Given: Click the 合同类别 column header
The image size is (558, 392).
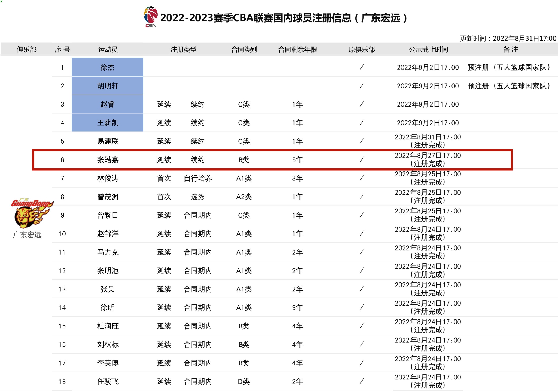Looking at the screenshot, I should point(244,49).
